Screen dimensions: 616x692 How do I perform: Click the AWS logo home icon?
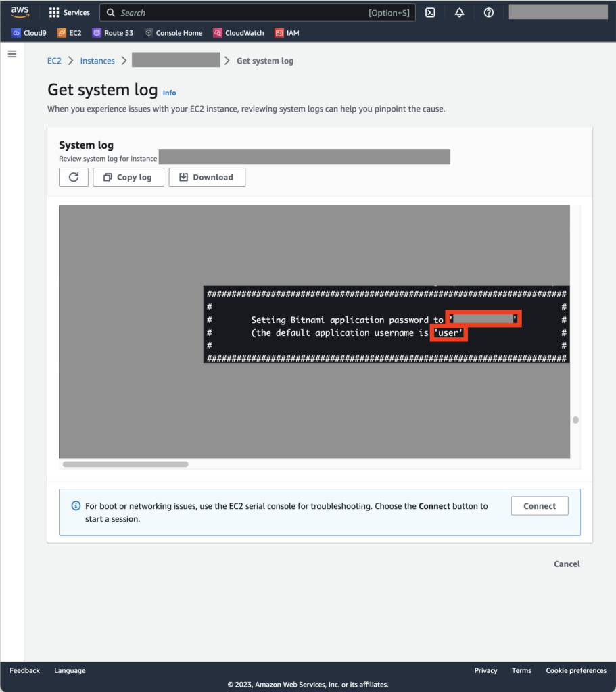[20, 12]
